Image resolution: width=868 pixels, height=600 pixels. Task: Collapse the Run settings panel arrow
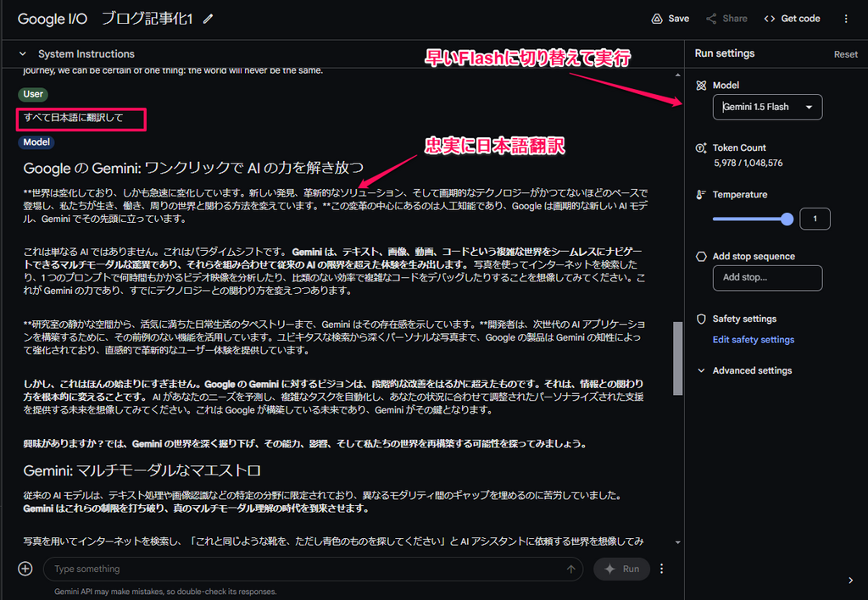pyautogui.click(x=850, y=580)
